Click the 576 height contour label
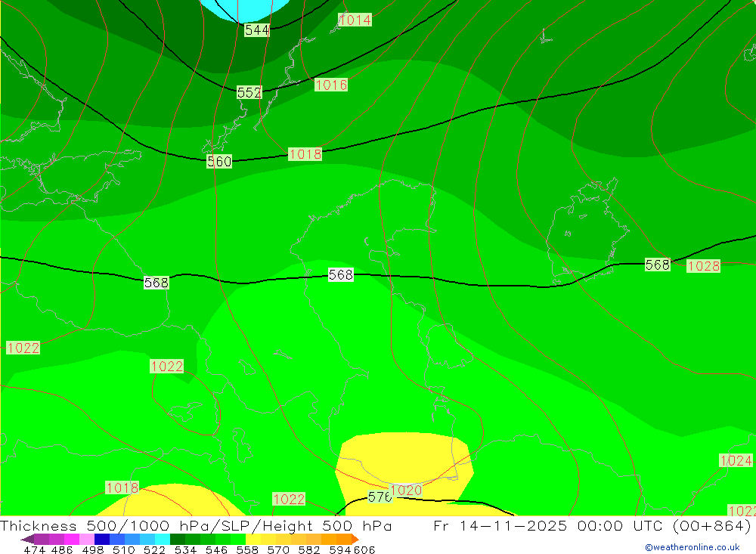 click(x=380, y=497)
